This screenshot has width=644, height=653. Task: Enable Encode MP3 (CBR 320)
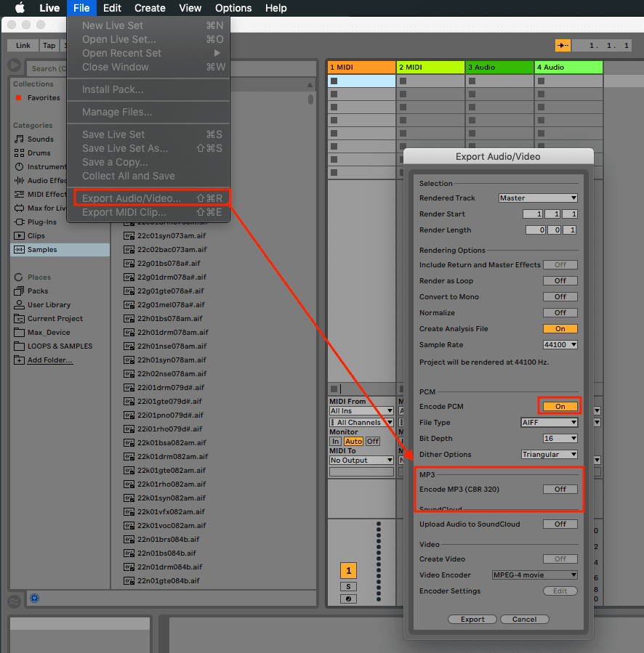[560, 490]
